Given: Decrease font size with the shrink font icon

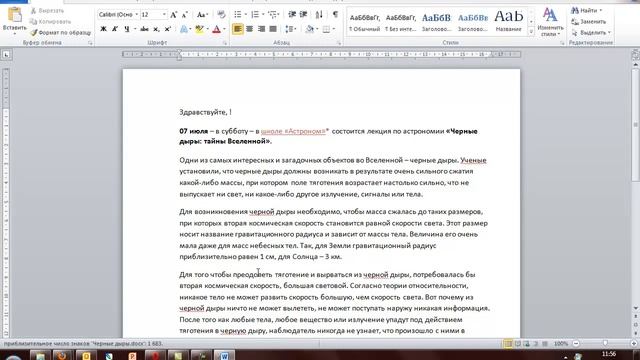Looking at the screenshot, I should (x=184, y=15).
